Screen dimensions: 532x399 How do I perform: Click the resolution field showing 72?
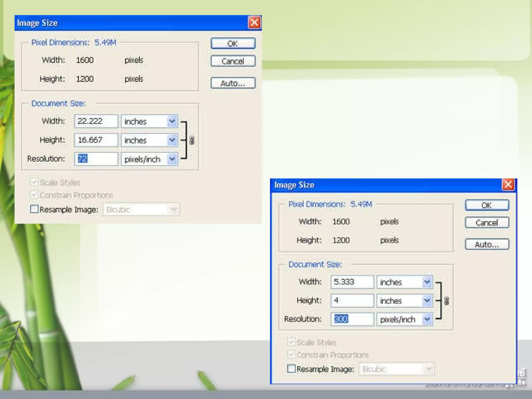click(96, 159)
